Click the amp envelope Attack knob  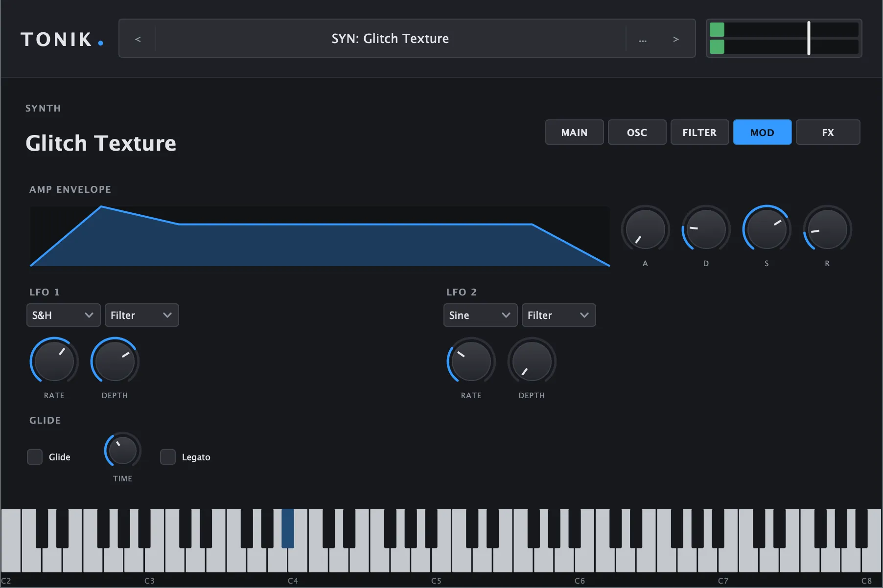click(x=645, y=229)
